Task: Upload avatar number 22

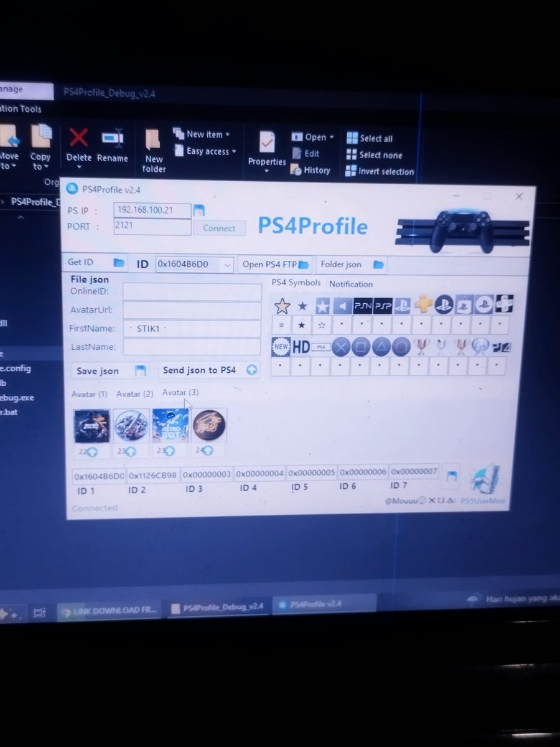Action: (93, 451)
